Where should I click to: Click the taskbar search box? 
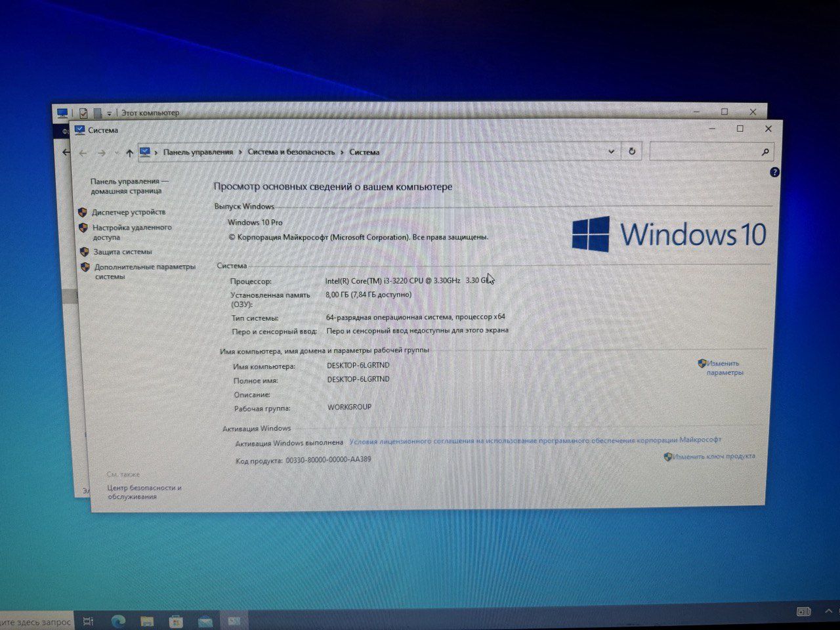click(x=36, y=621)
